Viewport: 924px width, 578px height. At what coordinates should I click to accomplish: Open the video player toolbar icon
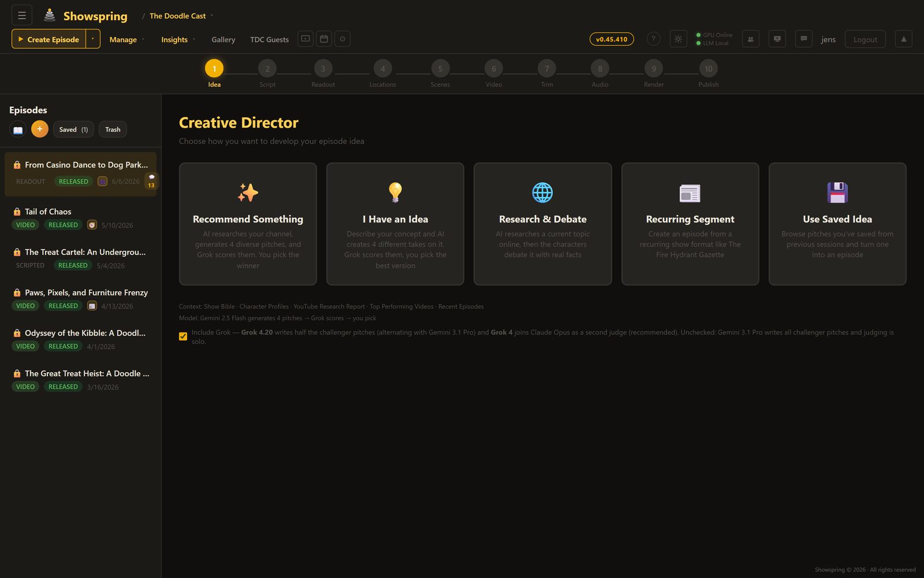coord(305,39)
